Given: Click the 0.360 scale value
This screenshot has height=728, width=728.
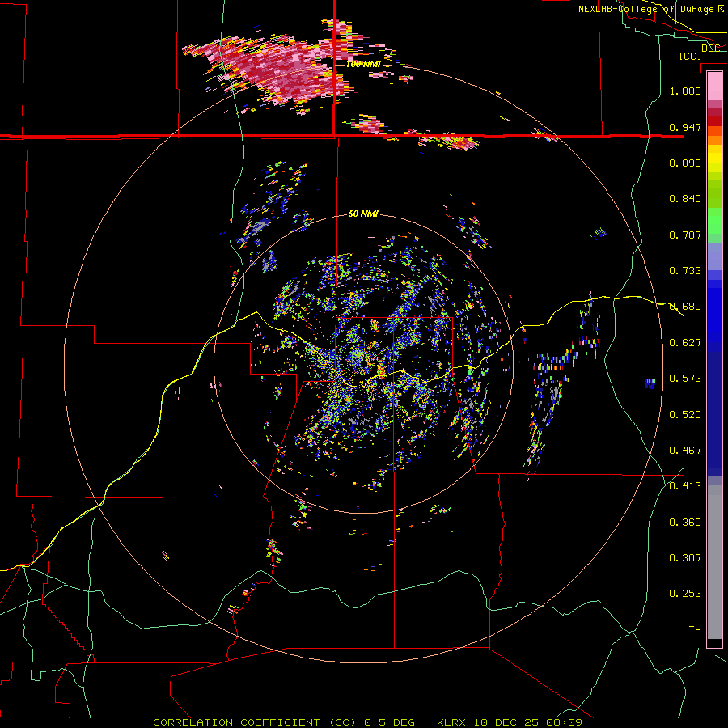Looking at the screenshot, I should tap(685, 523).
